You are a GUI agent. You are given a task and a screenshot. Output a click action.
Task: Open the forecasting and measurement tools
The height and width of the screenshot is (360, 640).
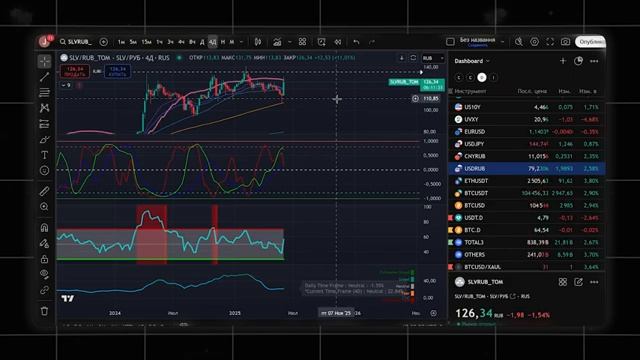(x=44, y=124)
